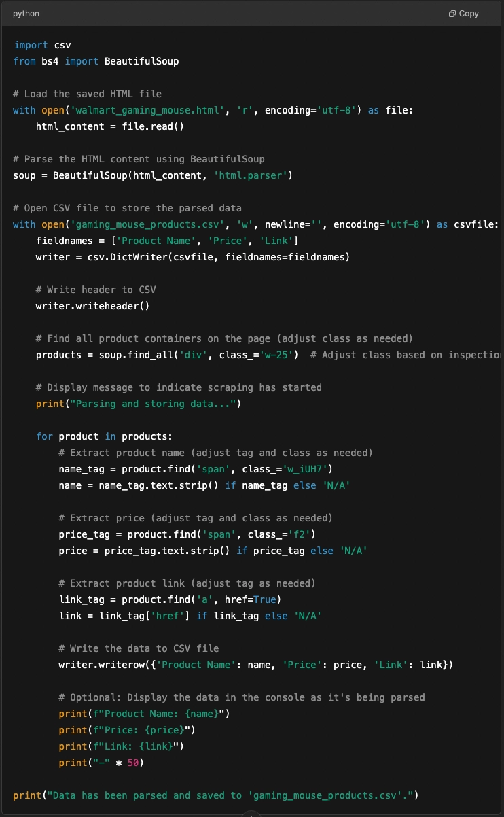504x817 pixels.
Task: Click href=True in link_tag line
Action: click(253, 599)
